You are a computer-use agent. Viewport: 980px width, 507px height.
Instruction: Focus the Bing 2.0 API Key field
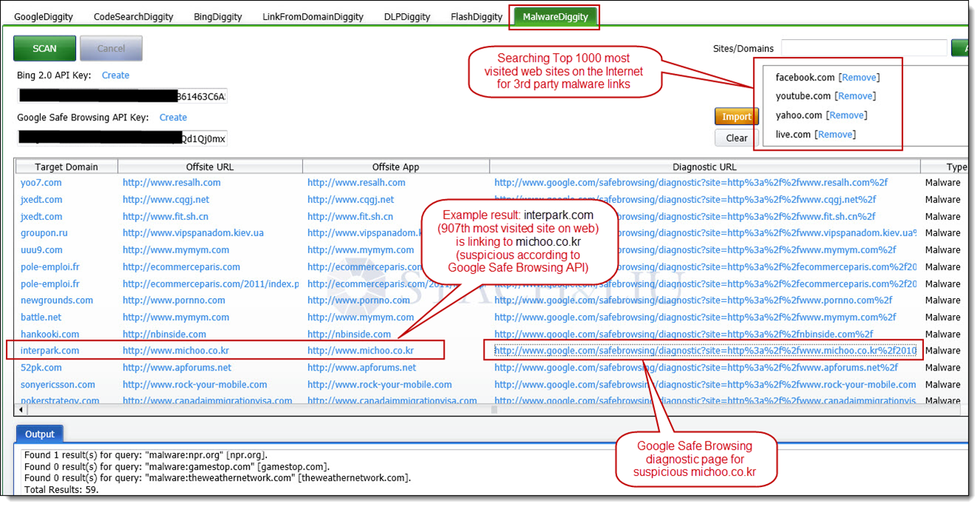click(122, 96)
